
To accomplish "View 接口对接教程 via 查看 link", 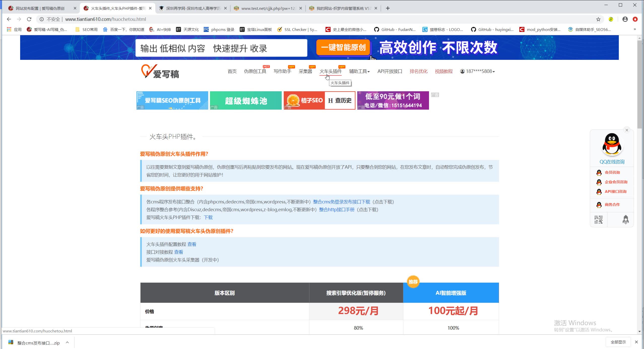I will point(178,252).
